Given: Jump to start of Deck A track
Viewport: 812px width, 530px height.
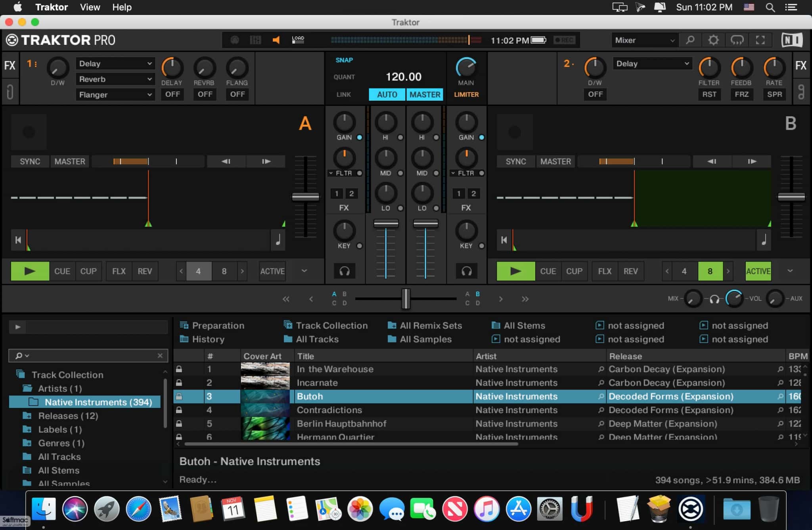Looking at the screenshot, I should [x=18, y=240].
